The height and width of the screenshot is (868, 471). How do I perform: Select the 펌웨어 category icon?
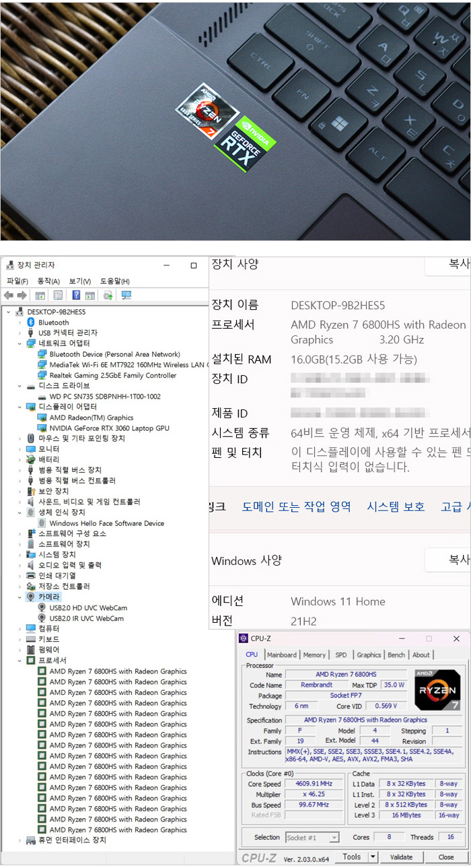(30, 650)
